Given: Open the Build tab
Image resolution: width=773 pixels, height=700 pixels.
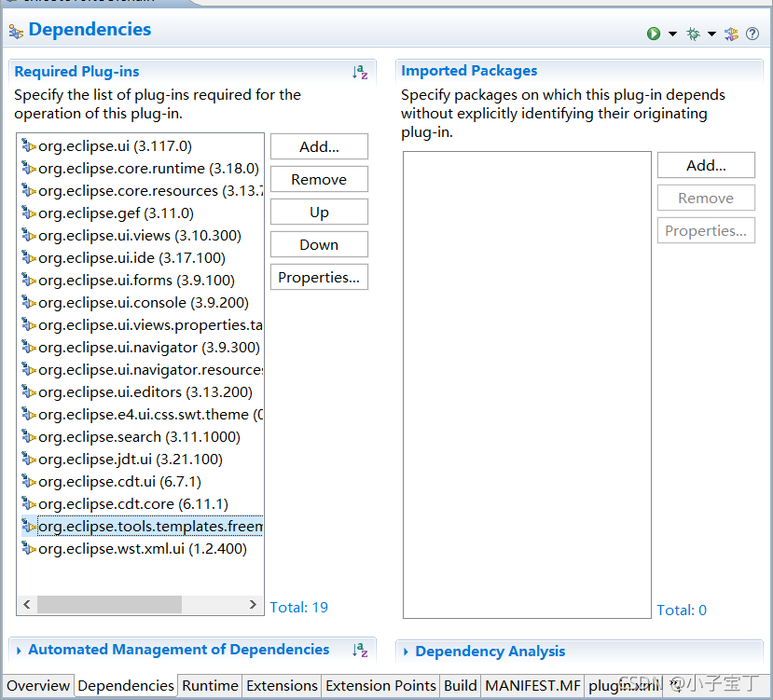Looking at the screenshot, I should point(460,686).
